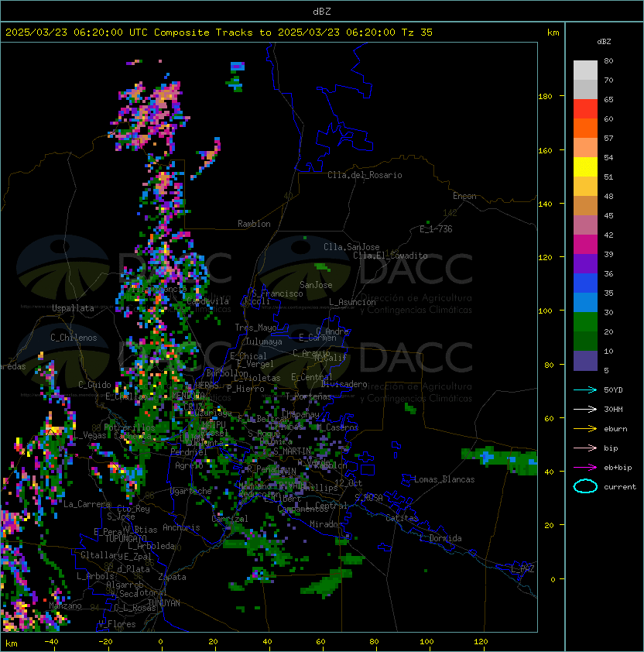Click the 'S_MARTIN' map label
The height and width of the screenshot is (652, 644).
292,451
